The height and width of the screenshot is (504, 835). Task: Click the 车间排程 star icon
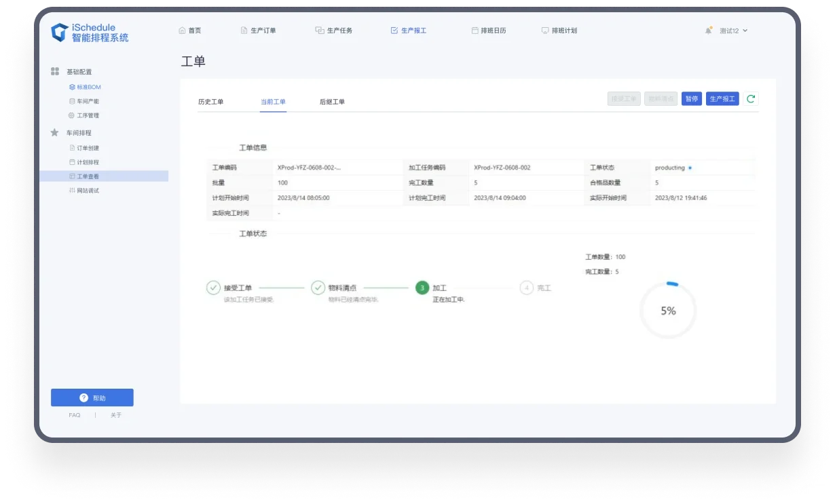tap(54, 133)
